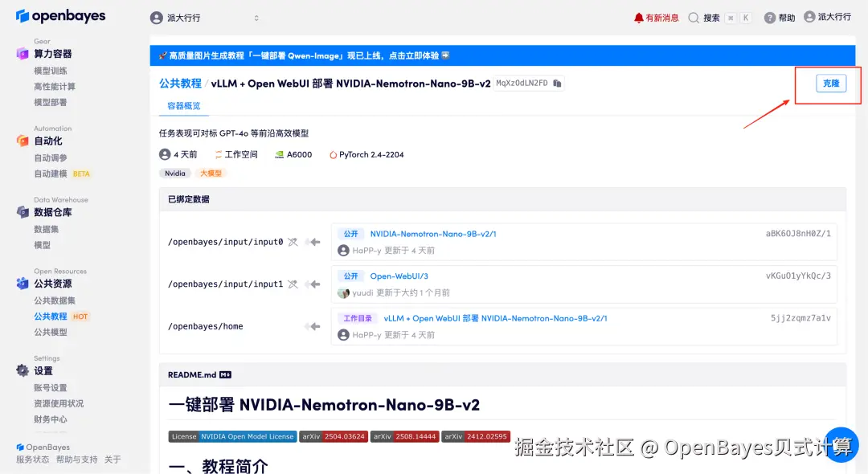The width and height of the screenshot is (868, 474).
Task: Click the Qwen-Image announcement banner
Action: point(502,55)
